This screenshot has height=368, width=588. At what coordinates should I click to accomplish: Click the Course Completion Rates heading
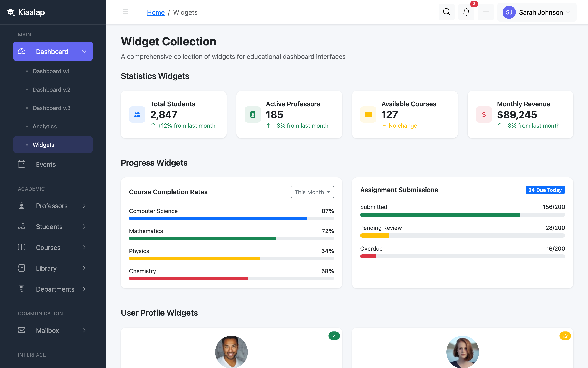coord(168,192)
